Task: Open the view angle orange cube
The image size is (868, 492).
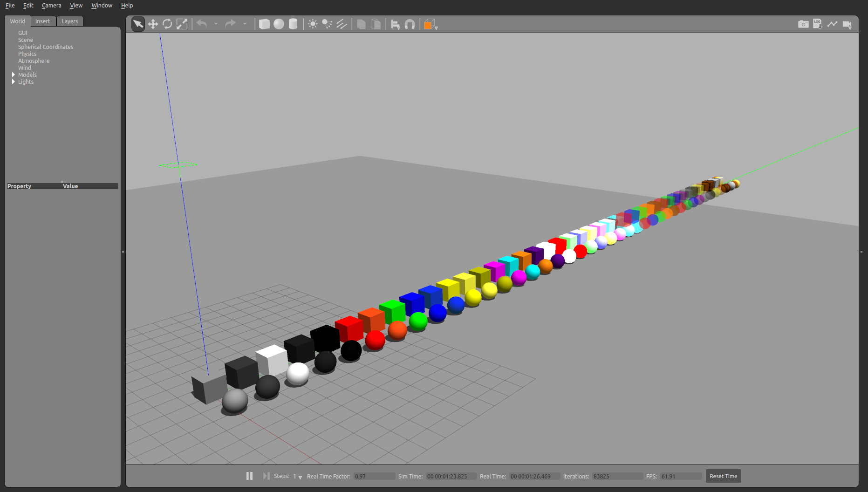Action: click(x=430, y=24)
